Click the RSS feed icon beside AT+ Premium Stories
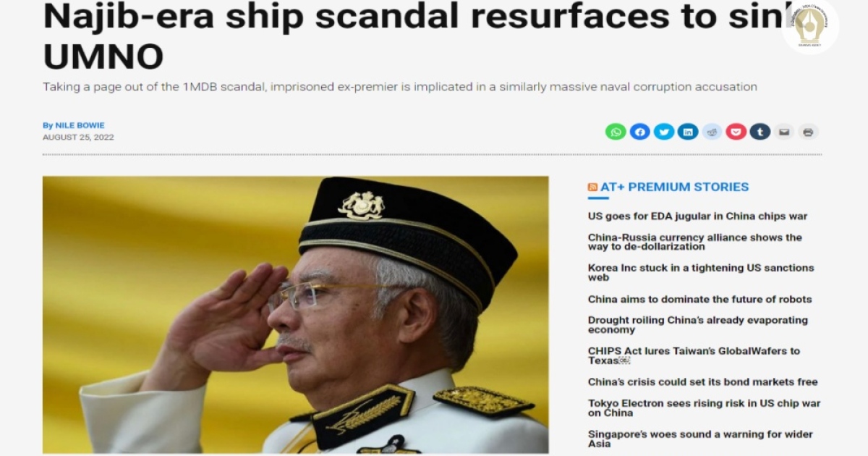This screenshot has width=868, height=456. tap(592, 187)
